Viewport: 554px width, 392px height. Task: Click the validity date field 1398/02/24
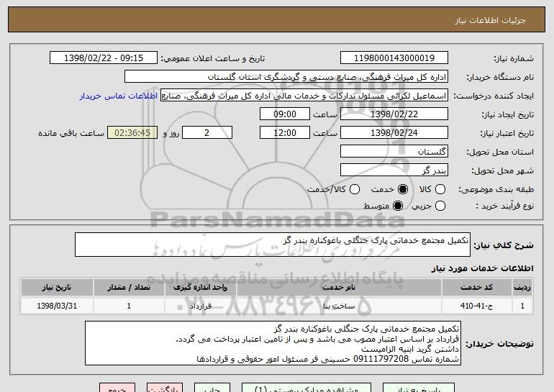click(x=394, y=133)
